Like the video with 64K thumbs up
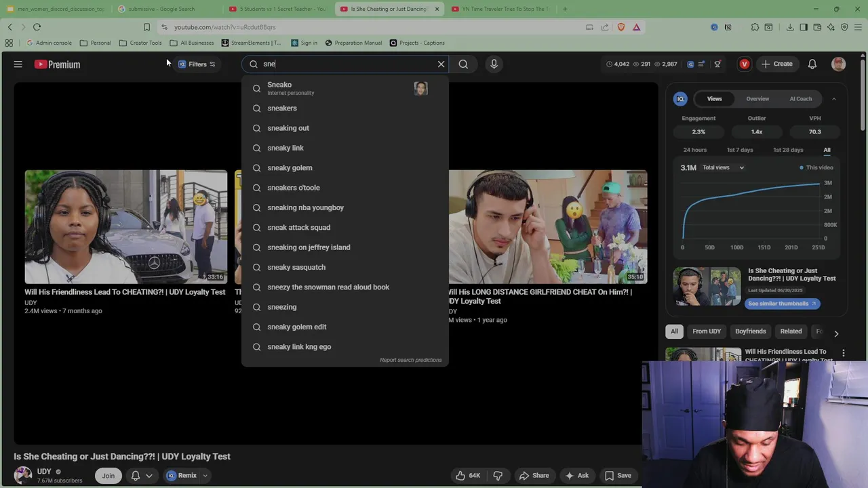868x488 pixels. pyautogui.click(x=468, y=475)
